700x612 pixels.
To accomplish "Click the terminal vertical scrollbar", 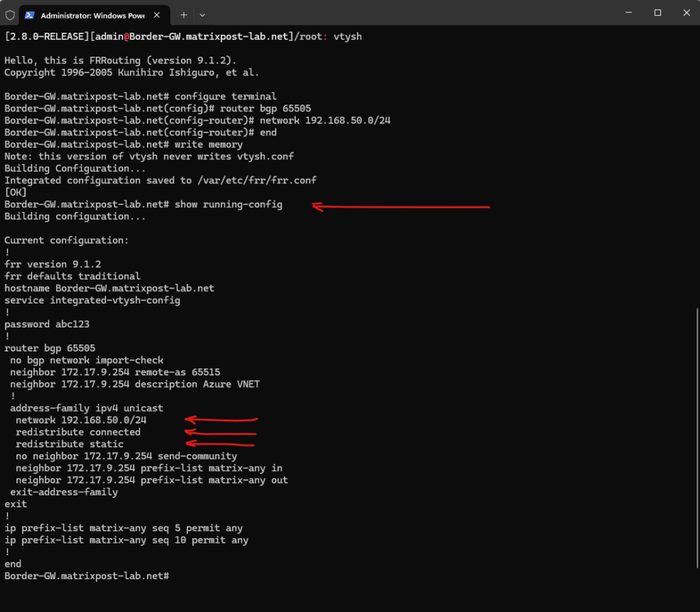I will click(x=697, y=438).
